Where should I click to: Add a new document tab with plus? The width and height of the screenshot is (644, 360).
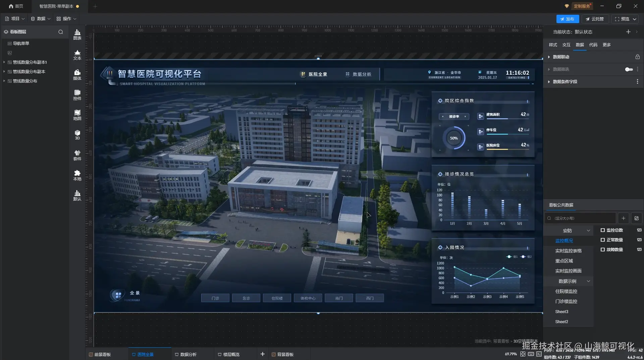[x=95, y=6]
